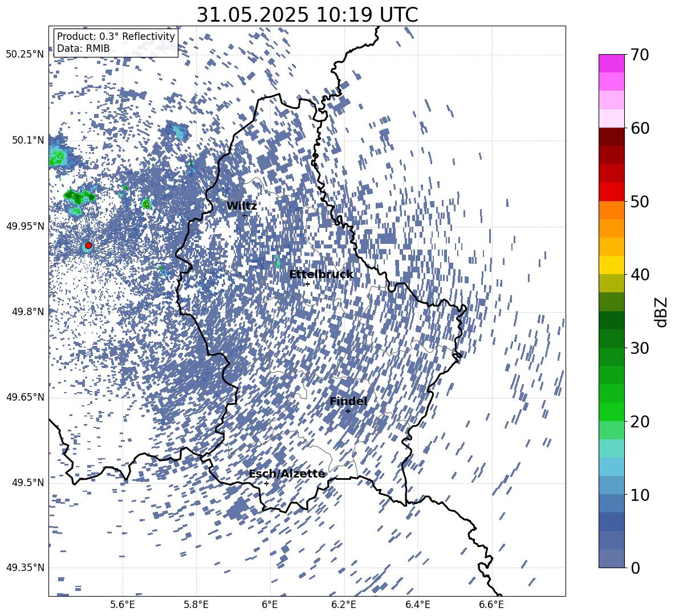Image resolution: width=675 pixels, height=616 pixels.
Task: Click the Wiltz city label
Action: click(x=242, y=206)
